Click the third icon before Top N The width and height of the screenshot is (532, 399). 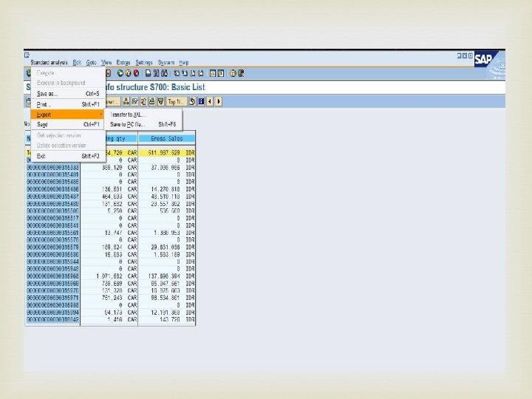click(143, 101)
